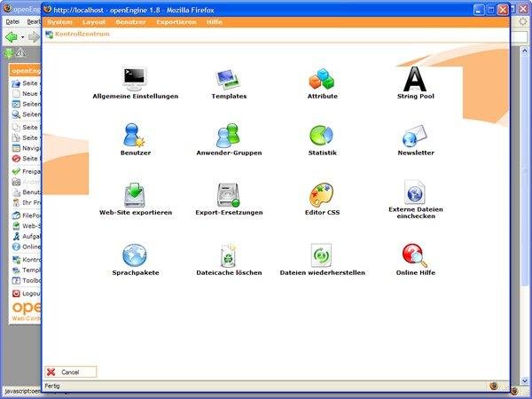The width and height of the screenshot is (532, 399).
Task: Click the Externe Dateien einchecken label
Action: 416,213
